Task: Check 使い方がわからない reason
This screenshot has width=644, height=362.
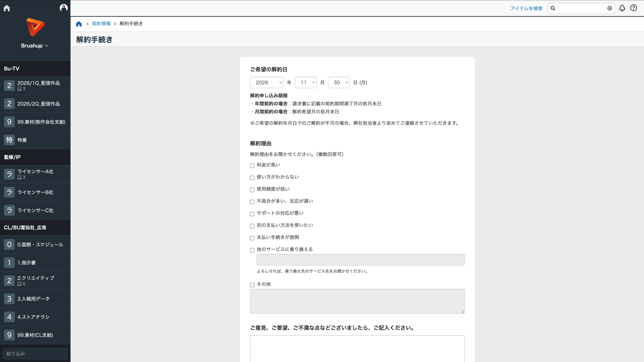Action: [x=252, y=178]
